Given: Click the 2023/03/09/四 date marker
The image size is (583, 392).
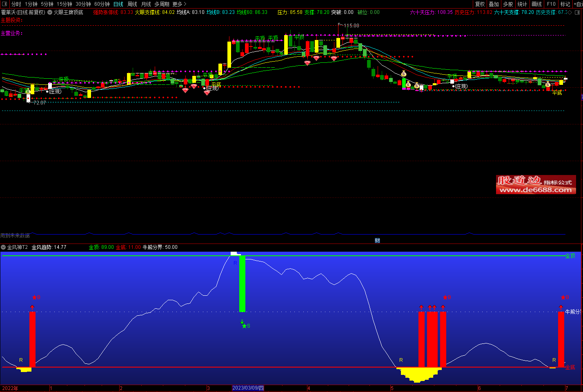Looking at the screenshot, I should (x=248, y=388).
